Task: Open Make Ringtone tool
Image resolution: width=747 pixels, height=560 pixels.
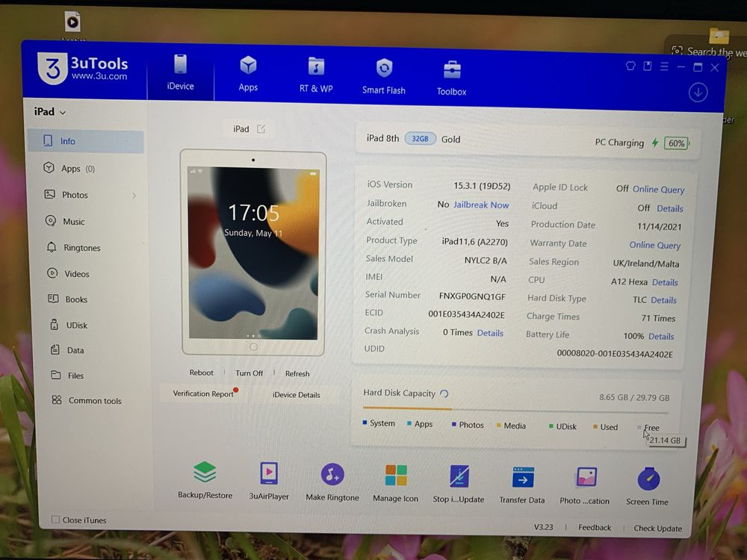Action: (332, 482)
